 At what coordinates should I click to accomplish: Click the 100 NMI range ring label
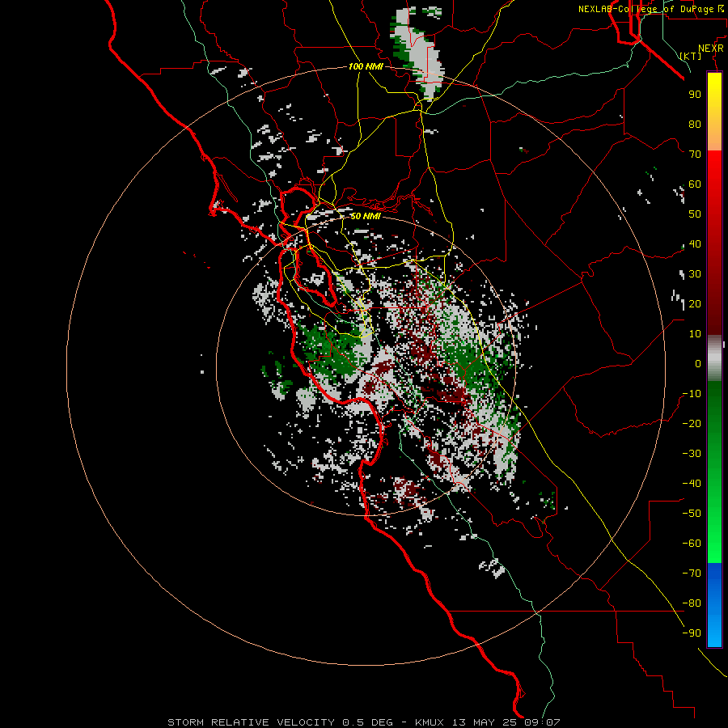(x=366, y=66)
